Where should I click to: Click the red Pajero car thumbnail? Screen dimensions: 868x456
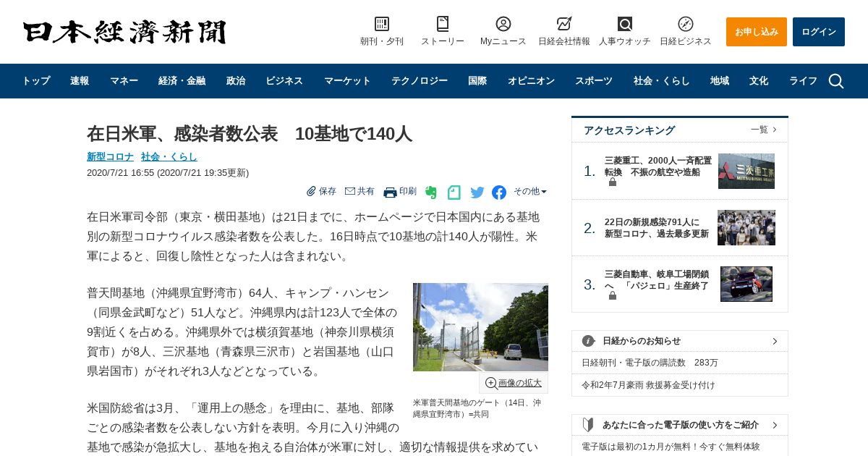click(746, 284)
